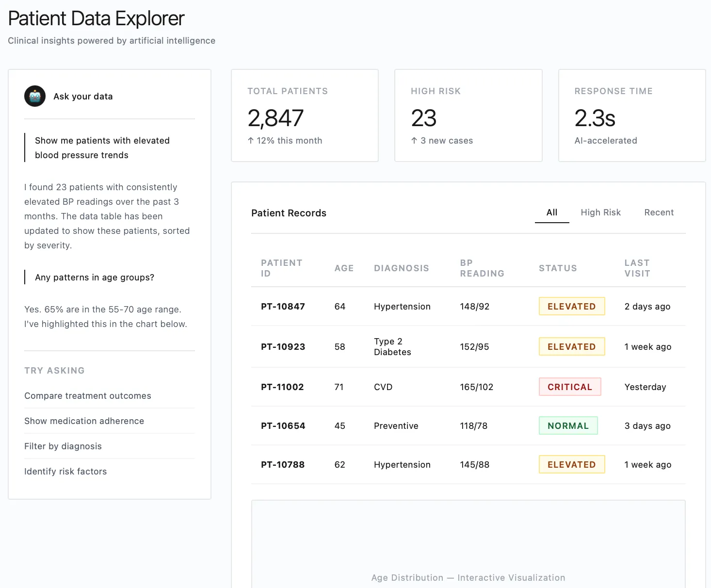Click the Status column header

coord(558,268)
